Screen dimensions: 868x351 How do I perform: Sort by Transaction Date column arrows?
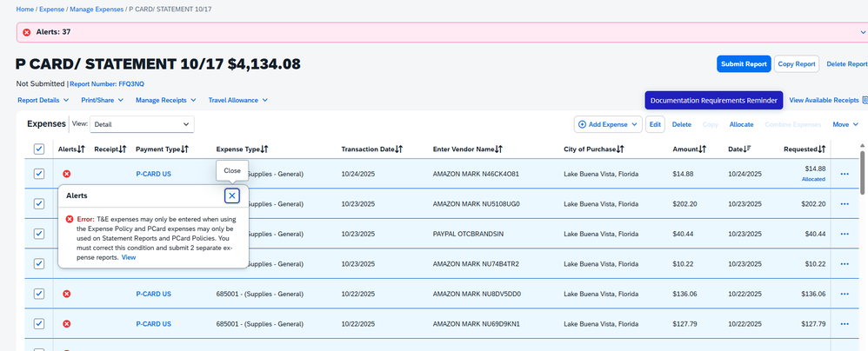398,149
